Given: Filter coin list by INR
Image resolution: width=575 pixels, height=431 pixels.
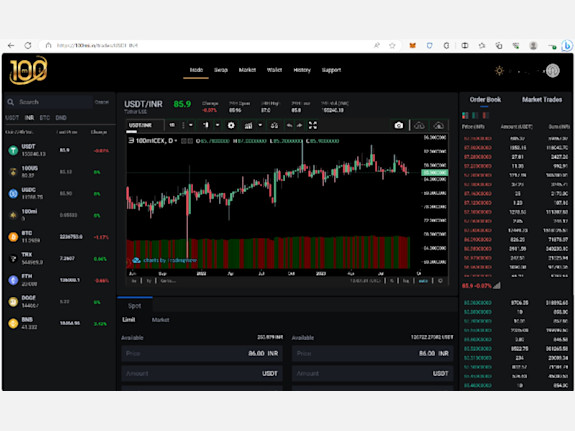Looking at the screenshot, I should point(29,118).
